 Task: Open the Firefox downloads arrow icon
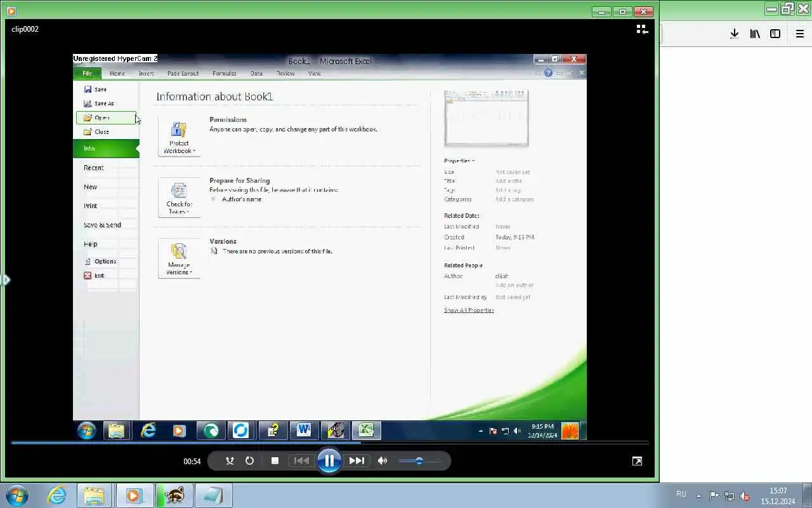734,34
